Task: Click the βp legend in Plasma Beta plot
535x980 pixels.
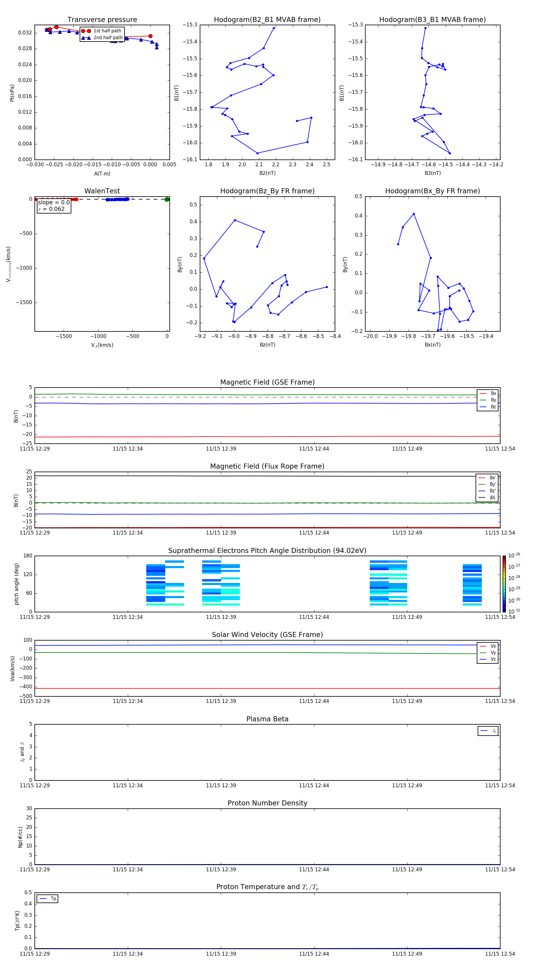Action: (x=488, y=731)
